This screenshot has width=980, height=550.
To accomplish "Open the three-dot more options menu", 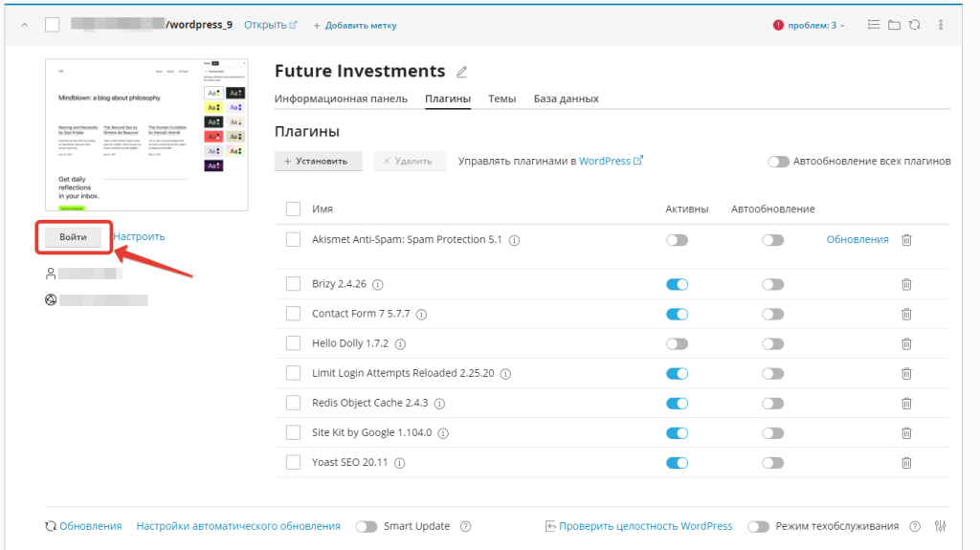I will pos(941,25).
